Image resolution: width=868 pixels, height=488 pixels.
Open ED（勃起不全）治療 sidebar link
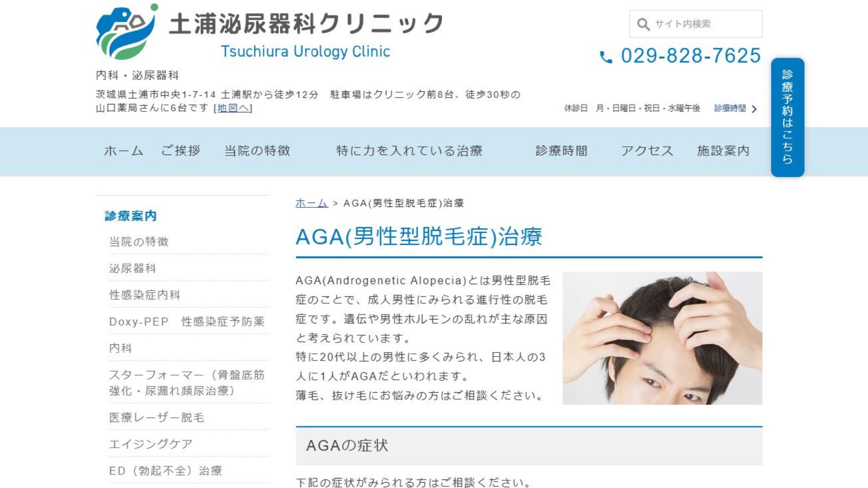pyautogui.click(x=165, y=471)
